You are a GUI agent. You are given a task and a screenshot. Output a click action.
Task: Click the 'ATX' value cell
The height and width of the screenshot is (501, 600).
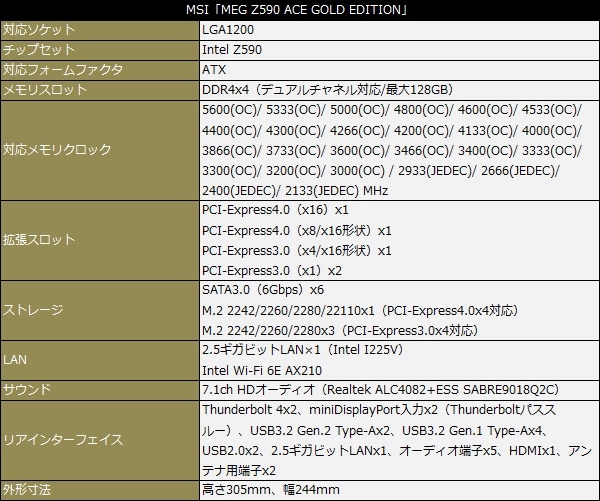[399, 70]
